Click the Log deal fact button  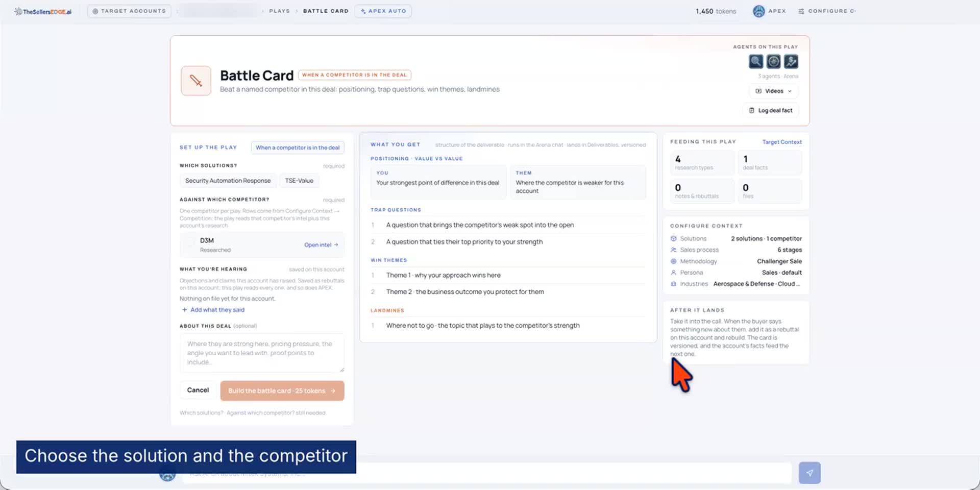click(x=771, y=110)
